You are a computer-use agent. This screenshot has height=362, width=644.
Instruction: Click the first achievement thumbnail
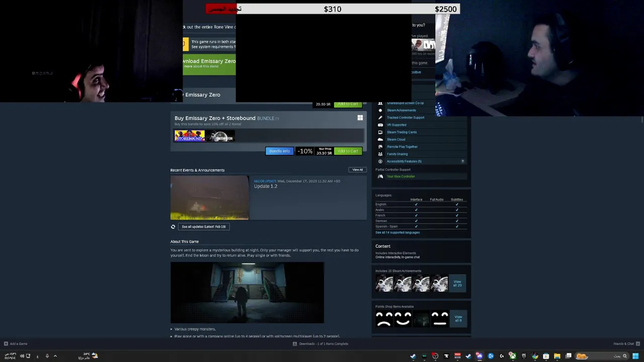[x=384, y=284]
